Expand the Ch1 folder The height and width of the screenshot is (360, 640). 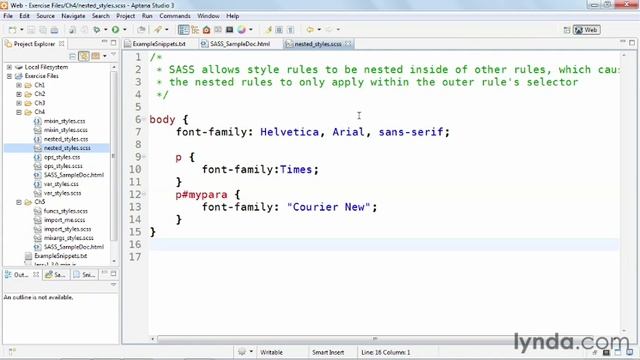tap(19, 85)
